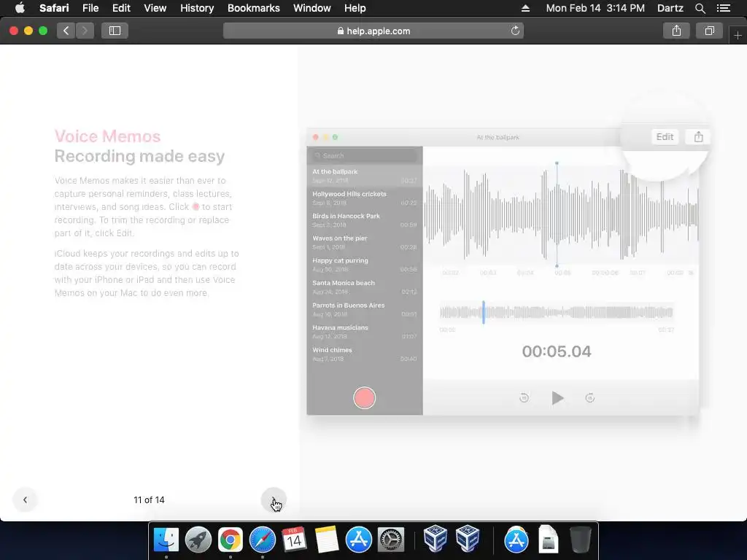Click the date and time in menu bar

click(x=595, y=8)
